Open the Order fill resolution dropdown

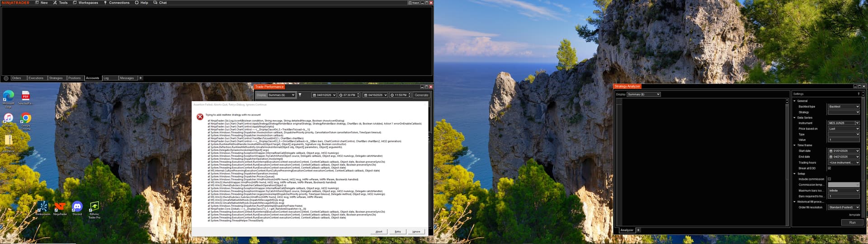(844, 207)
